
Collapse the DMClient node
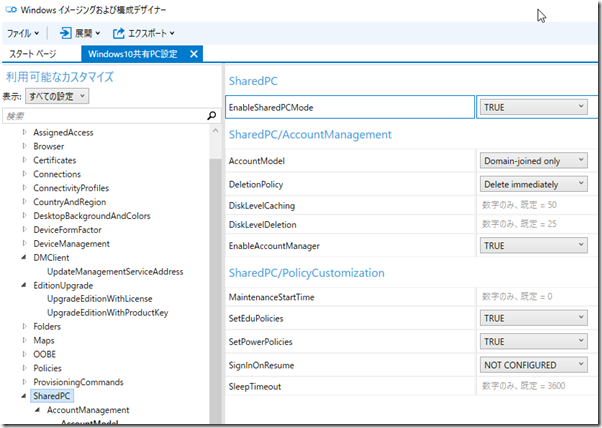point(24,257)
